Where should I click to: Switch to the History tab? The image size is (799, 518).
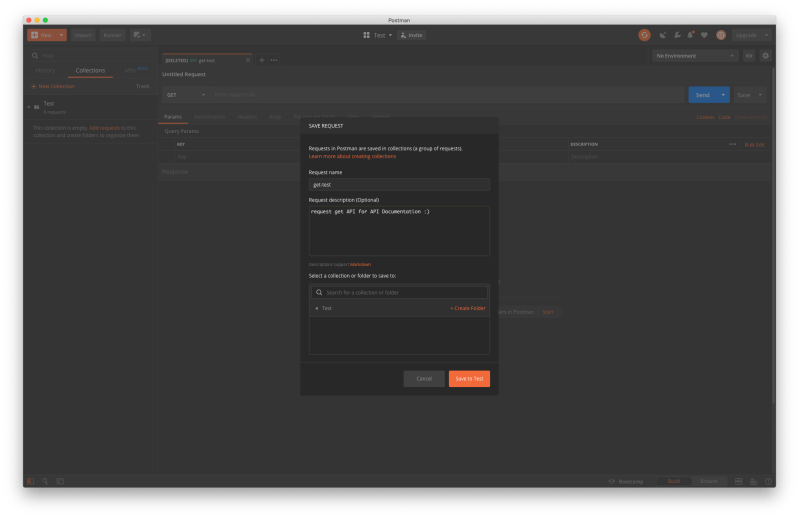45,70
